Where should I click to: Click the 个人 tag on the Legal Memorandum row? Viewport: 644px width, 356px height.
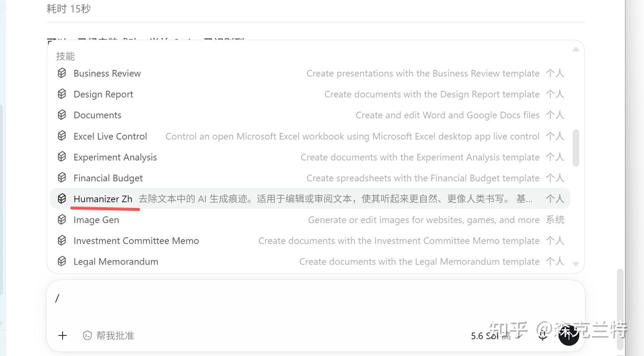click(555, 262)
